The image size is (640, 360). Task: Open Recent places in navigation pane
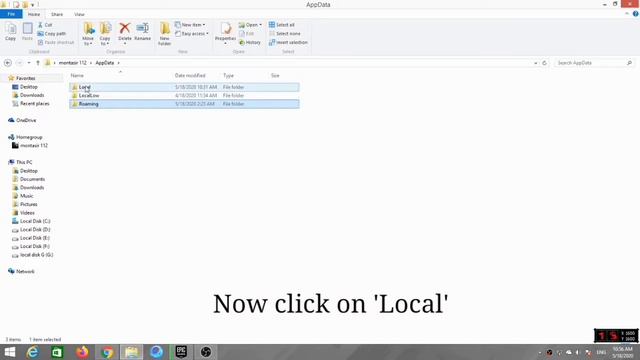click(x=35, y=104)
